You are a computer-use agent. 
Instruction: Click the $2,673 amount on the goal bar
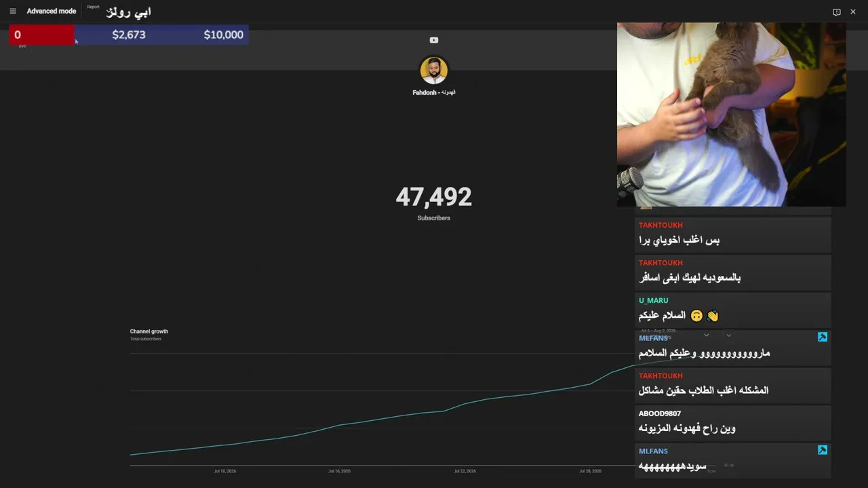pos(129,35)
